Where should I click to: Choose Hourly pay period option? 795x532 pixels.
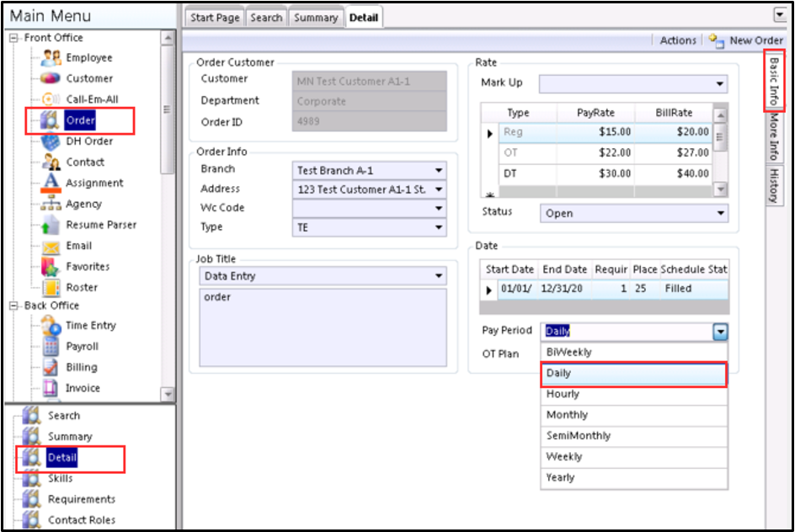[x=634, y=394]
